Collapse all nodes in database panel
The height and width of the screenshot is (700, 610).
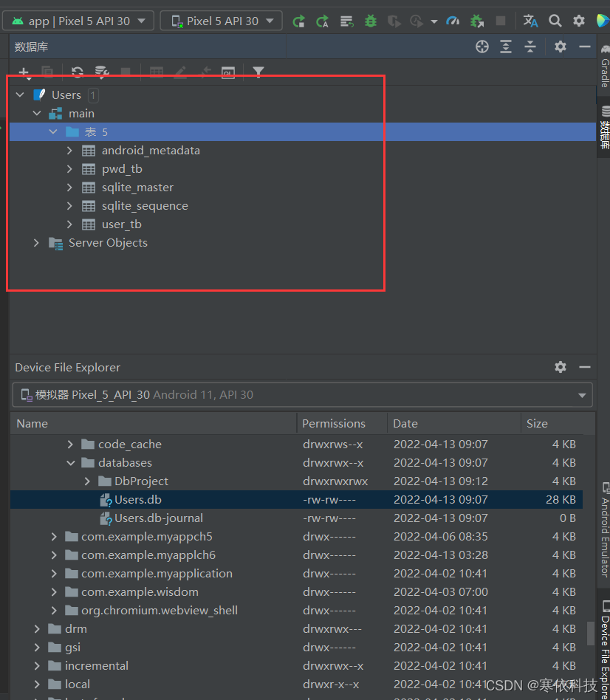click(x=530, y=47)
